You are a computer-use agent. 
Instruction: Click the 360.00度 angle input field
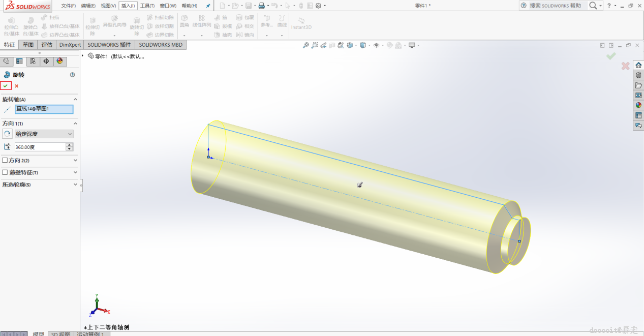40,147
